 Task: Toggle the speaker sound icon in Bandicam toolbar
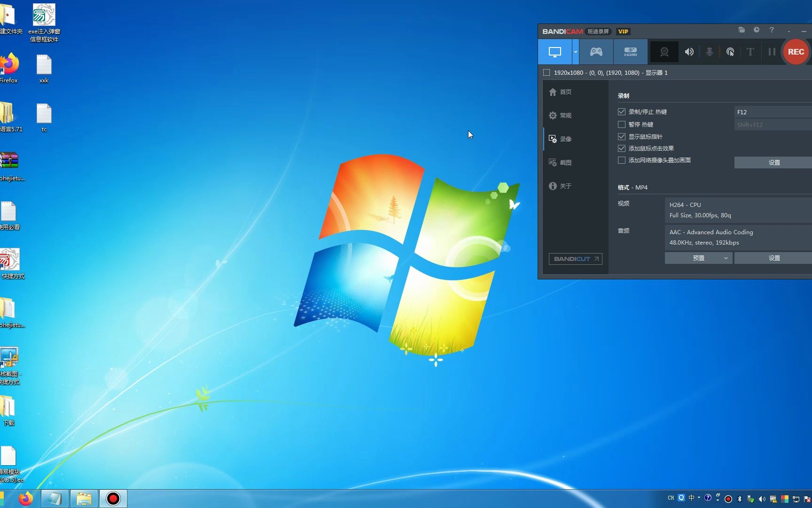click(x=689, y=52)
